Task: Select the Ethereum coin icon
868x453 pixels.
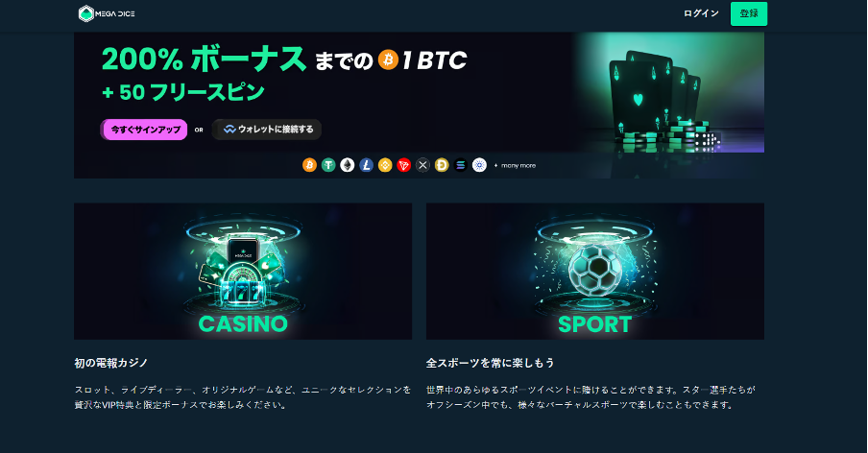Action: [x=347, y=165]
